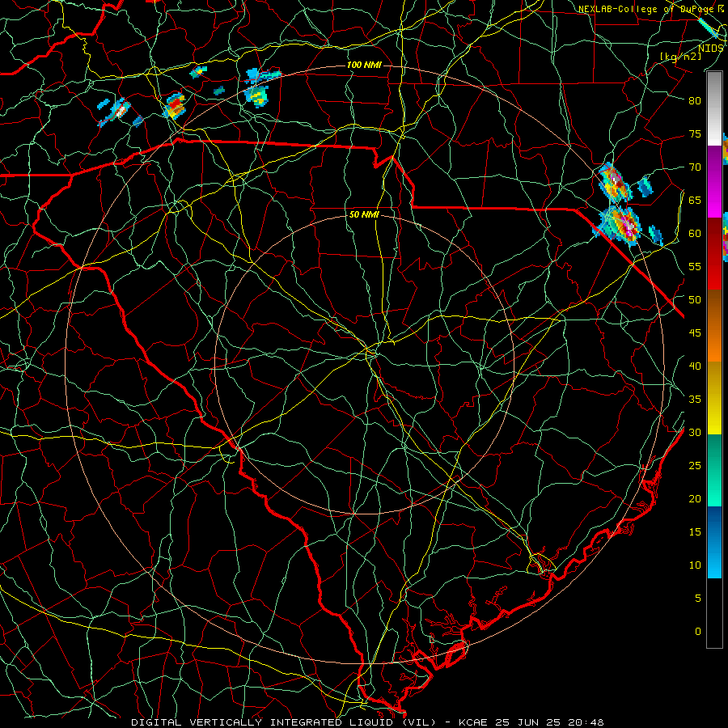Click the color scale value "50" on legend

[x=695, y=300]
